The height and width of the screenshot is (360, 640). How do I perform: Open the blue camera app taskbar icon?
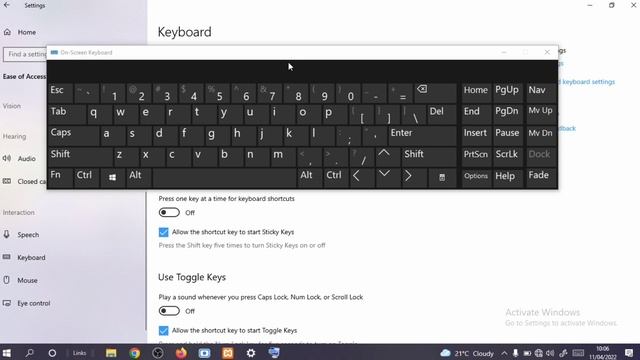204,353
